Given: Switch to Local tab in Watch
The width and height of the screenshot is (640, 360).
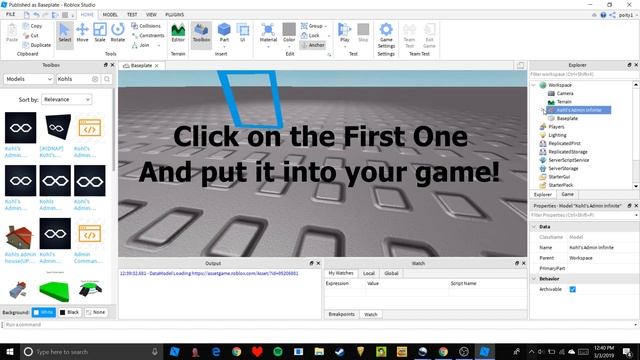Looking at the screenshot, I should point(369,273).
